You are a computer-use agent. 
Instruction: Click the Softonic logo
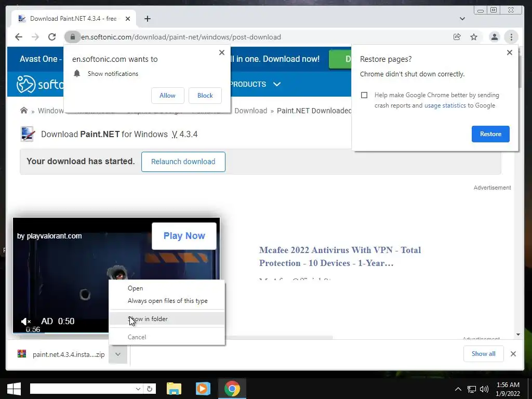tap(40, 84)
